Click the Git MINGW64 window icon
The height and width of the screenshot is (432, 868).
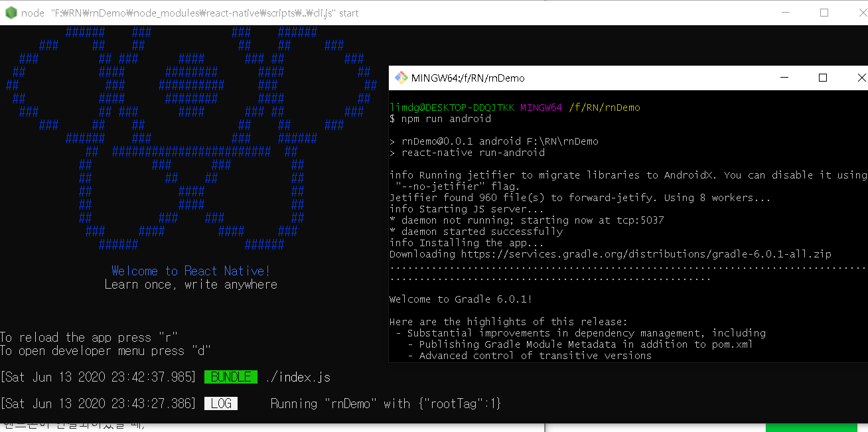click(401, 78)
